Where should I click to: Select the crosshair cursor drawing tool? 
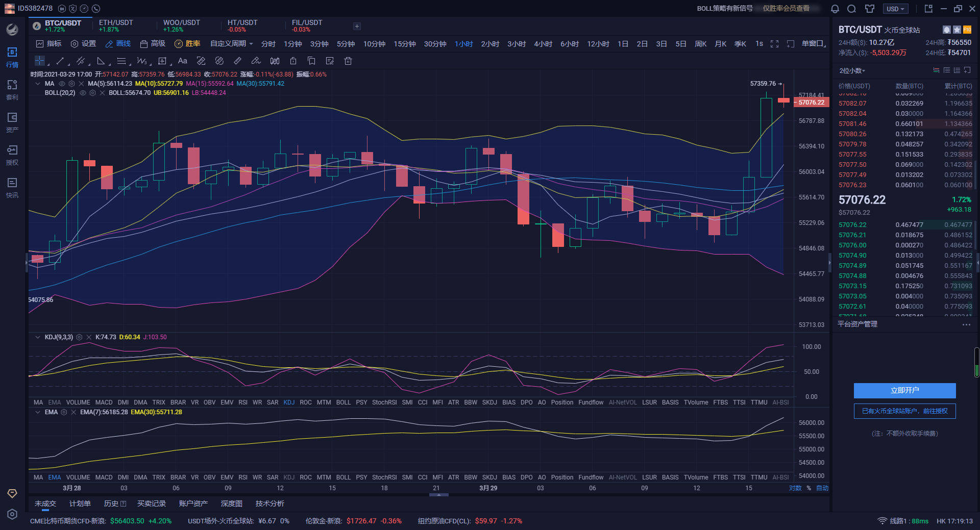pyautogui.click(x=39, y=61)
